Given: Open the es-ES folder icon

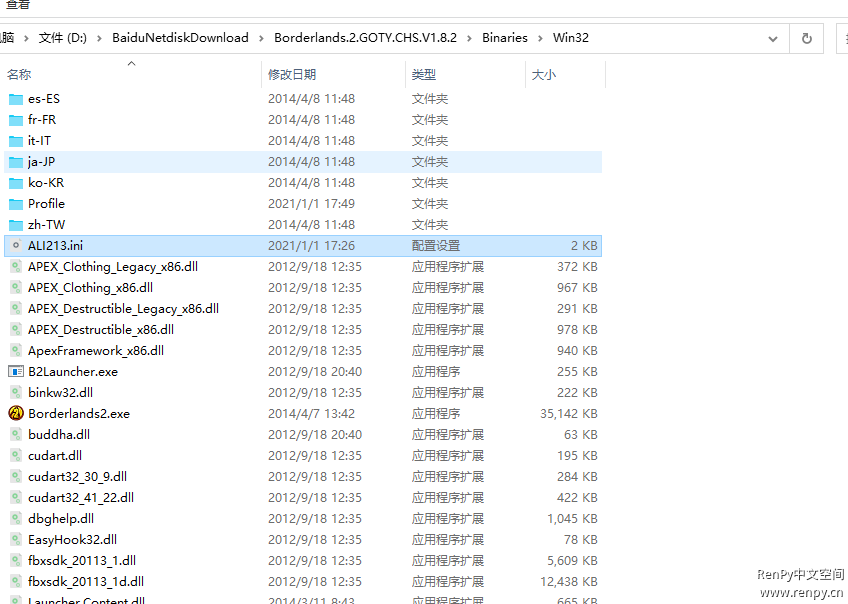Looking at the screenshot, I should (x=16, y=99).
